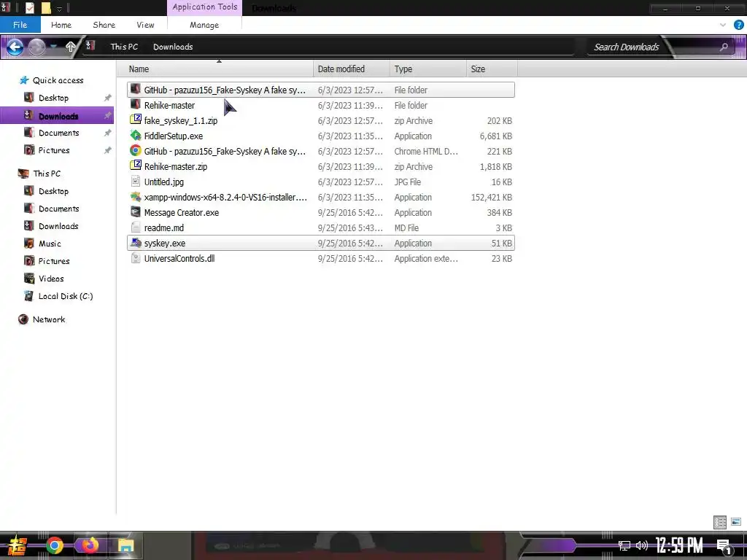
Task: Select the readme.md file icon
Action: click(x=136, y=227)
